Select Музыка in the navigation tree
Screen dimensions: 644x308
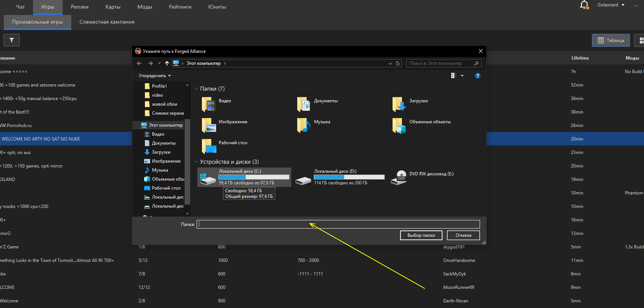pos(160,170)
